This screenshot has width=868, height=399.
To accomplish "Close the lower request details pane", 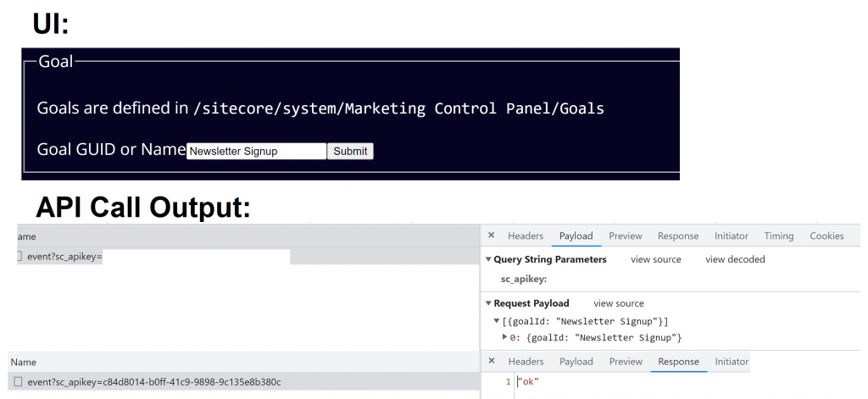I will [491, 361].
